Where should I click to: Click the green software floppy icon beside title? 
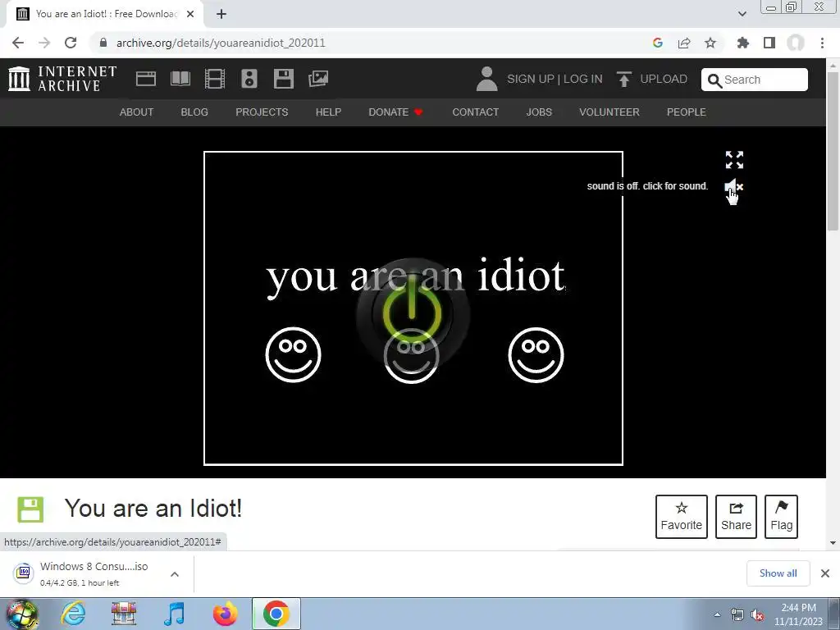[30, 509]
